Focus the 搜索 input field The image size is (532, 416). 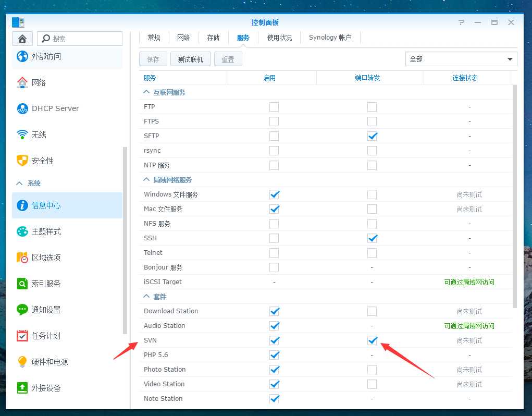point(79,39)
